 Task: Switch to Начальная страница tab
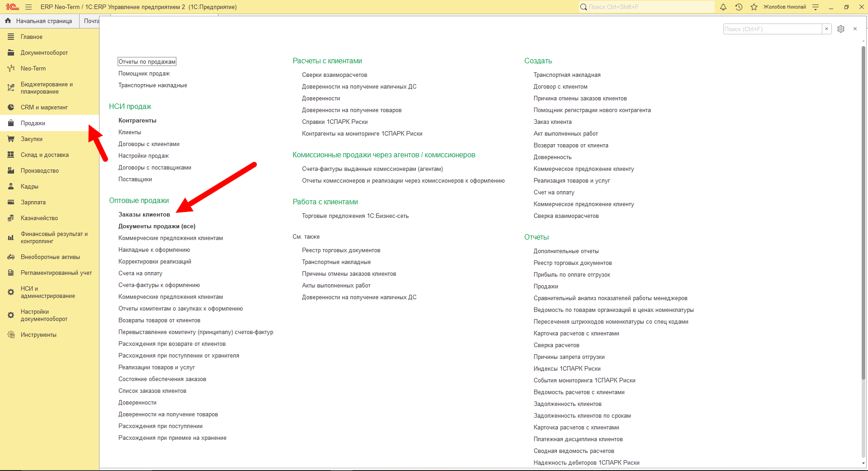[39, 21]
